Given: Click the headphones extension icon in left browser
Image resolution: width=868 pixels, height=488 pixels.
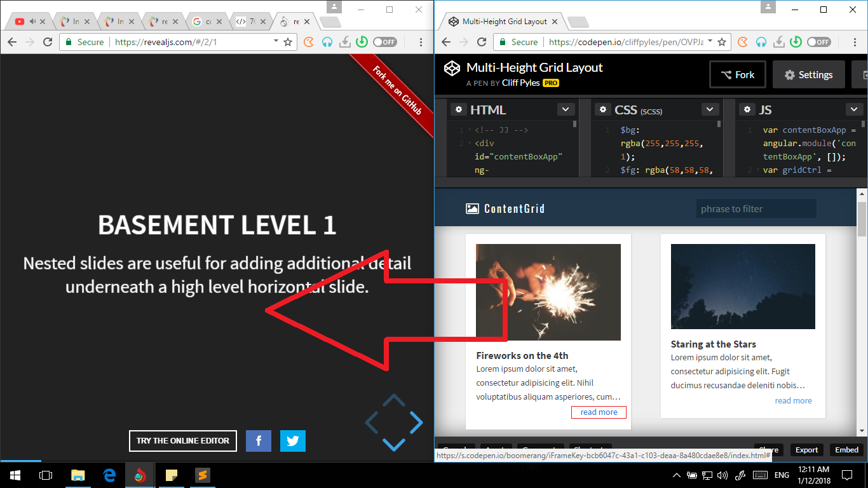Looking at the screenshot, I should tap(326, 41).
